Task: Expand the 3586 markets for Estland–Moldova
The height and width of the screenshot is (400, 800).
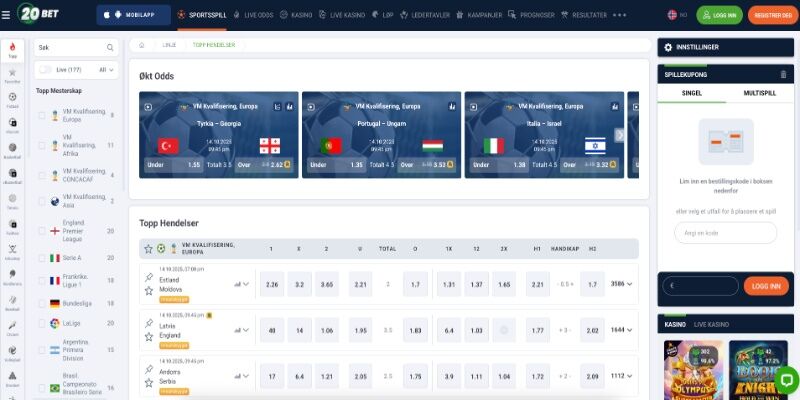Action: (623, 284)
